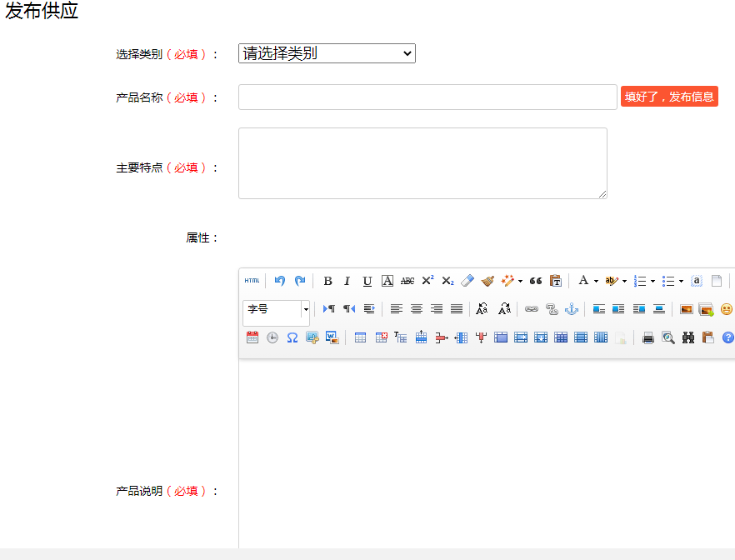This screenshot has width=735, height=560.
Task: Open the ordered list dropdown
Action: pyautogui.click(x=652, y=282)
